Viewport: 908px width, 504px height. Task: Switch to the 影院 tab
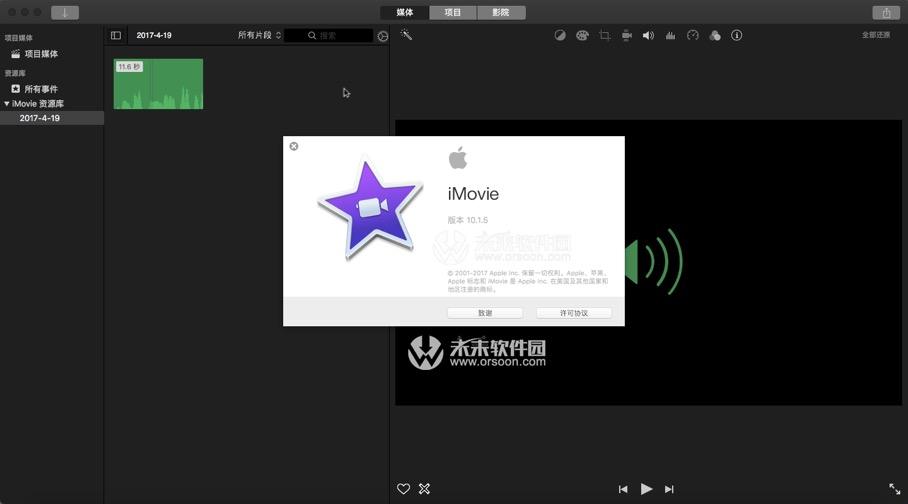coord(501,12)
